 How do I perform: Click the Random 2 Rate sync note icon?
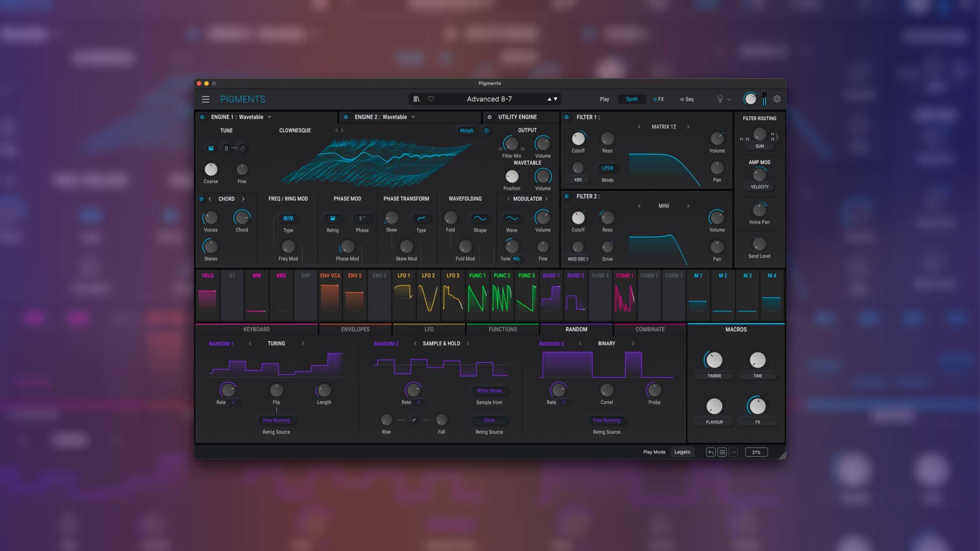418,402
